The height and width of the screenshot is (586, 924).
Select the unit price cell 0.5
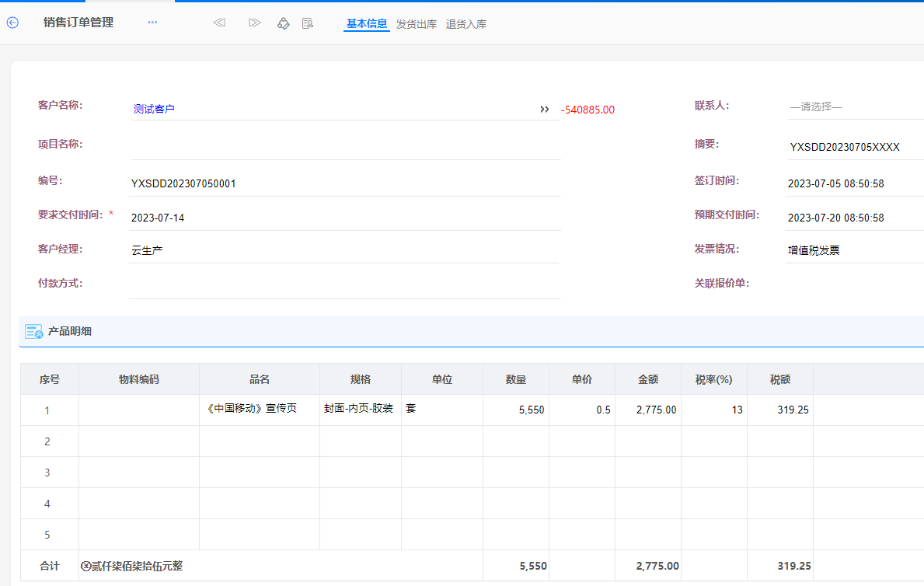tap(582, 410)
